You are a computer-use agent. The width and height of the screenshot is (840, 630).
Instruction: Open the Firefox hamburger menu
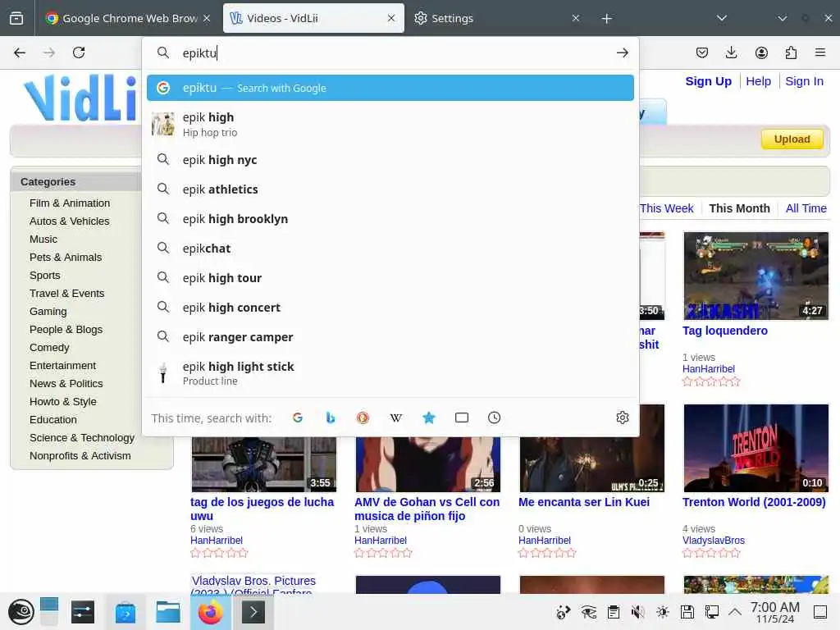tap(820, 52)
